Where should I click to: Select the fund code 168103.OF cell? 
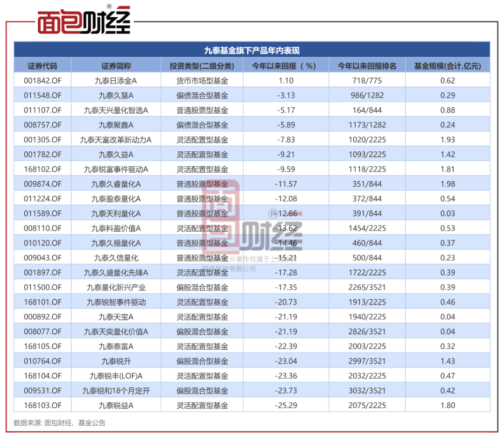42,405
